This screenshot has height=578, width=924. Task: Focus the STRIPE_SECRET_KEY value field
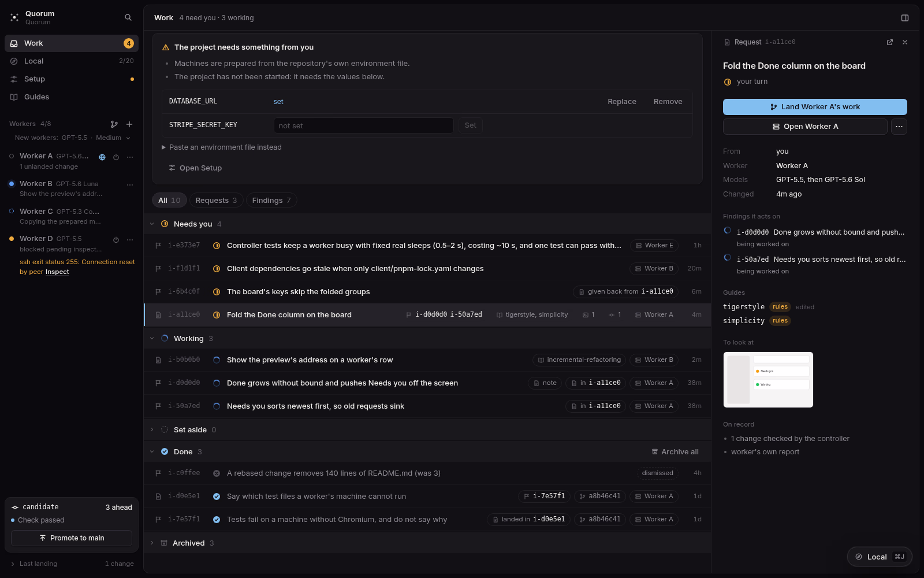tap(364, 125)
